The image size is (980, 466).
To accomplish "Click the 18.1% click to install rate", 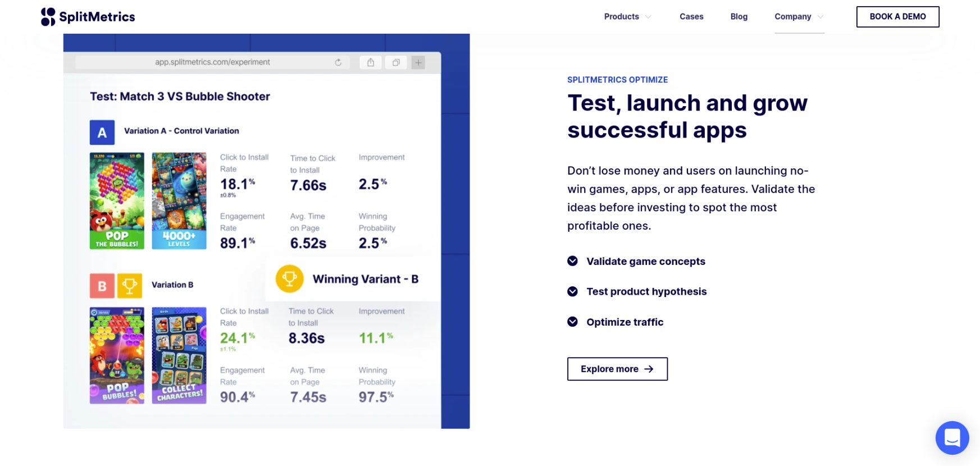I will (238, 184).
